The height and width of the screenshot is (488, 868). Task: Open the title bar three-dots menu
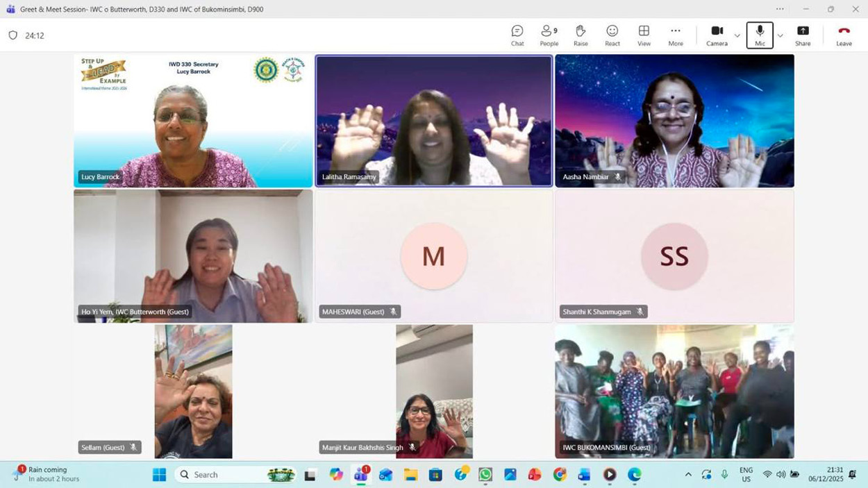[780, 9]
